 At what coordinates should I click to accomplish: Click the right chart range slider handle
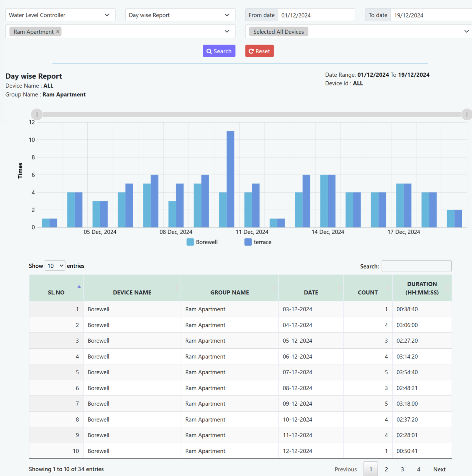click(466, 114)
